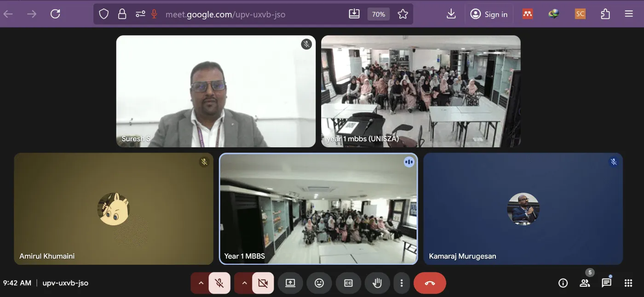This screenshot has width=644, height=297.
Task: Open the red Mendeley extension icon
Action: (x=527, y=14)
